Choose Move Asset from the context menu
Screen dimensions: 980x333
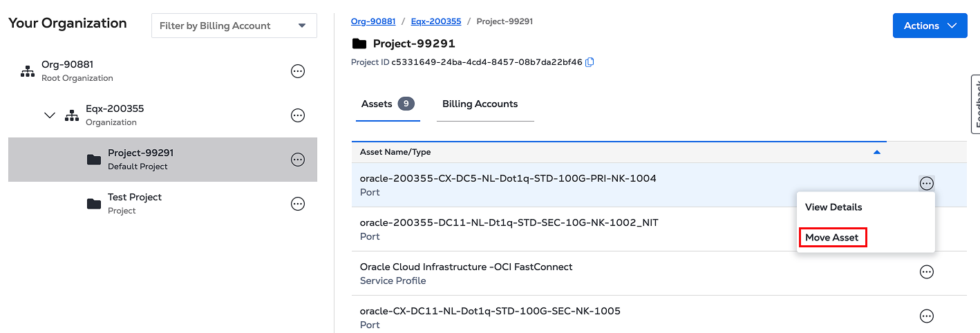point(832,238)
